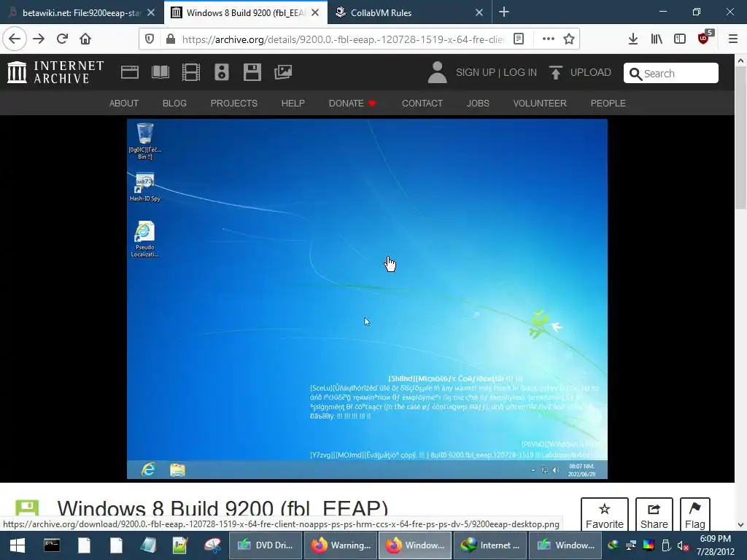The width and height of the screenshot is (747, 560).
Task: Reload the page with the refresh icon
Action: [x=62, y=39]
